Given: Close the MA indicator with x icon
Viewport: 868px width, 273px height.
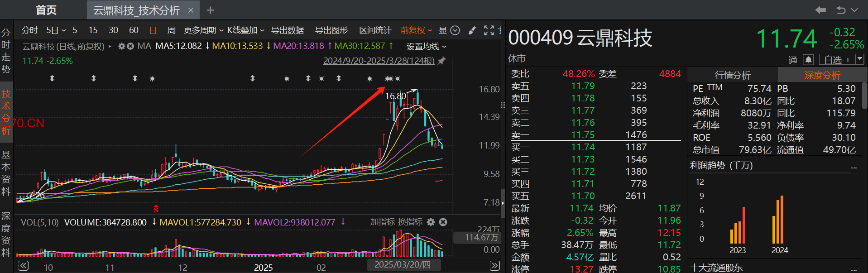Looking at the screenshot, I should (130, 46).
